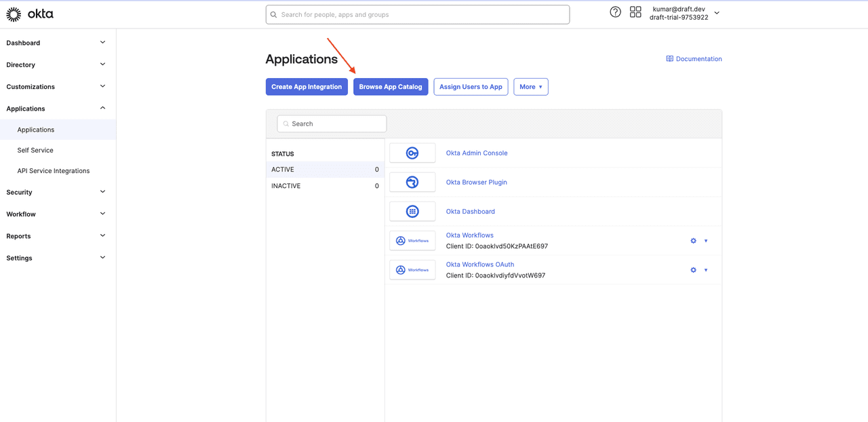Click the Okta Browser Plugin app icon
Viewport: 868px width, 422px height.
click(x=412, y=182)
